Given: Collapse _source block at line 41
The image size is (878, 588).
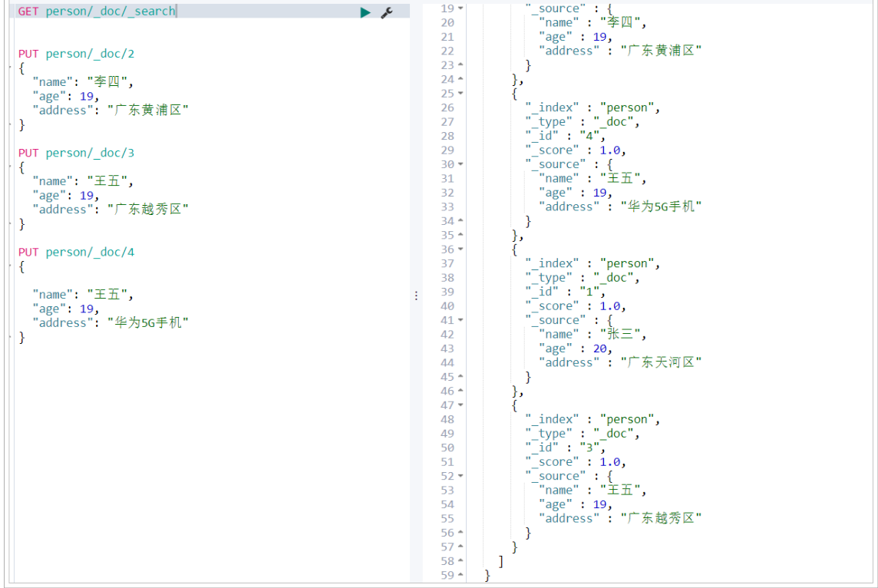Looking at the screenshot, I should pos(460,320).
